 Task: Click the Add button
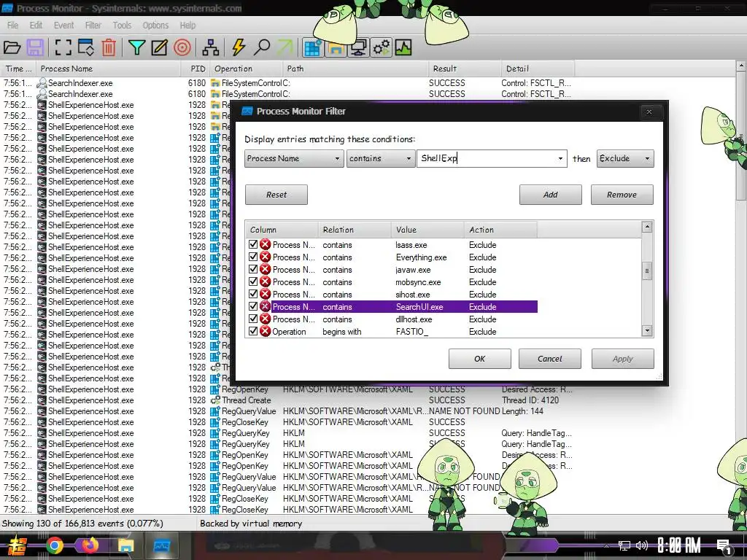(x=550, y=195)
